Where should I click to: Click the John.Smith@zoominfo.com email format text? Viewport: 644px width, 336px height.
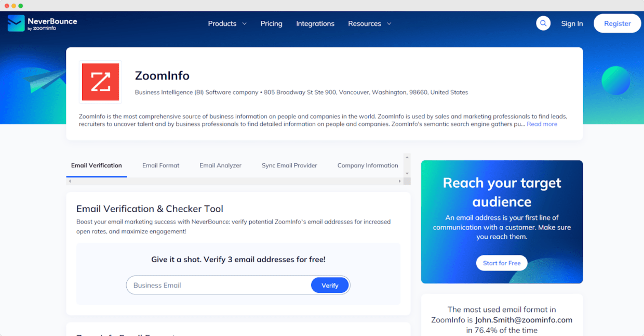click(x=524, y=320)
